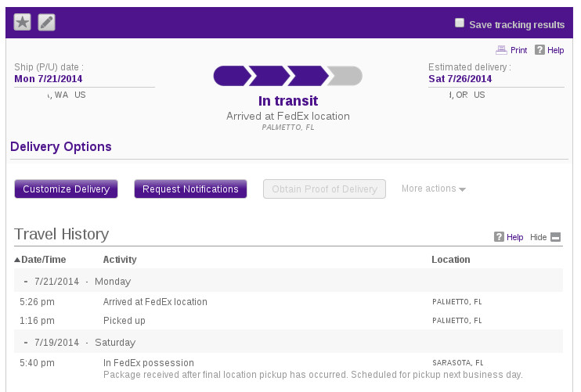Click the Delivery Options heading
The width and height of the screenshot is (581, 392).
61,146
